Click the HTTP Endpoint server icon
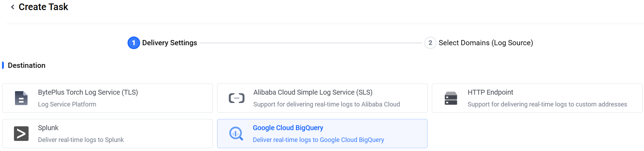The width and height of the screenshot is (644, 151). (x=451, y=98)
